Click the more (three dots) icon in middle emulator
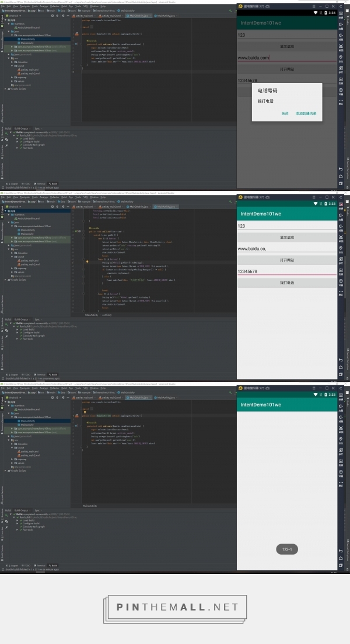Viewport: 350px width, 644px height. coord(341,291)
